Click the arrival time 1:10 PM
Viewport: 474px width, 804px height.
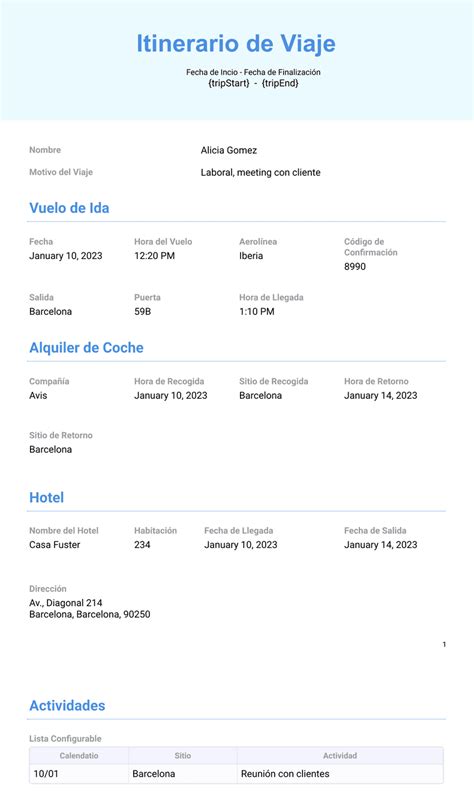tap(256, 311)
